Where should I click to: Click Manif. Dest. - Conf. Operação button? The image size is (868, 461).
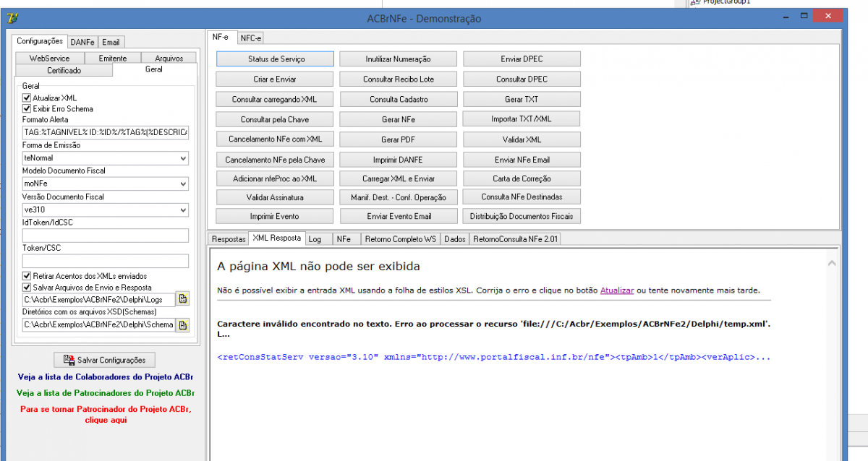tap(399, 197)
